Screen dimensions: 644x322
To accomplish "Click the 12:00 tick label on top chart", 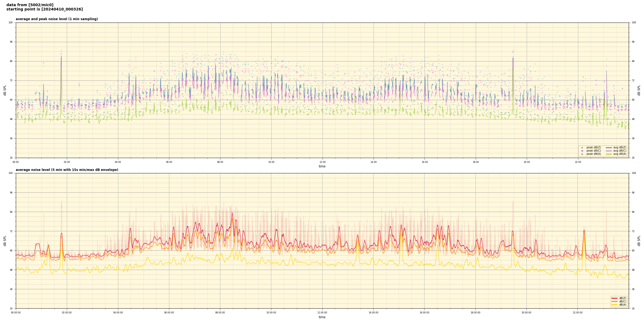I will (x=322, y=162).
